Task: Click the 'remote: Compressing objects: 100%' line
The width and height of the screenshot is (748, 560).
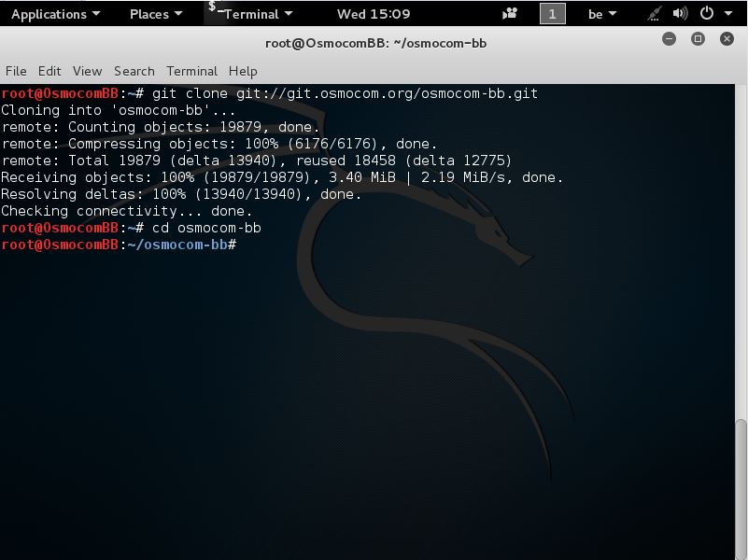Action: click(219, 144)
